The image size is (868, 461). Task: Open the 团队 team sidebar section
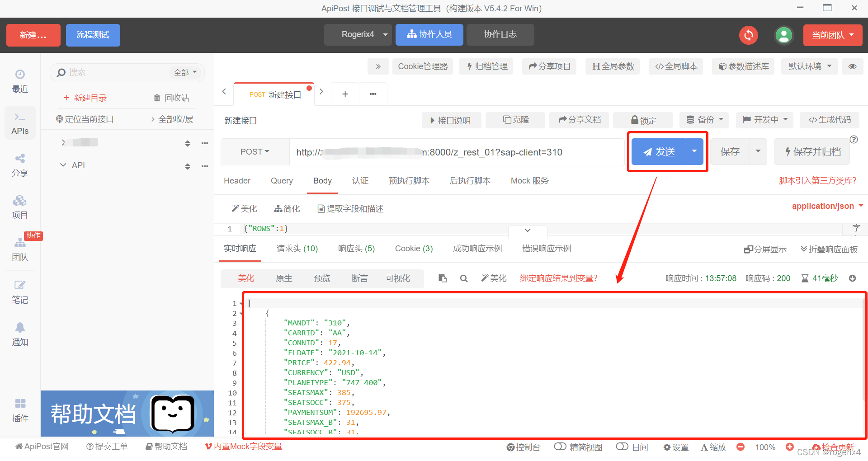pos(20,249)
